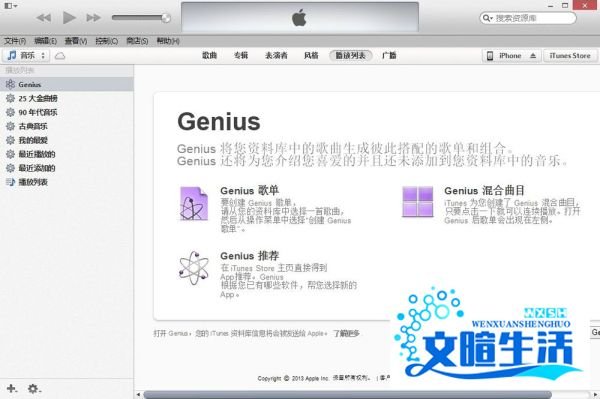600x399 pixels.
Task: Open the 编辑(E) menu
Action: (46, 41)
